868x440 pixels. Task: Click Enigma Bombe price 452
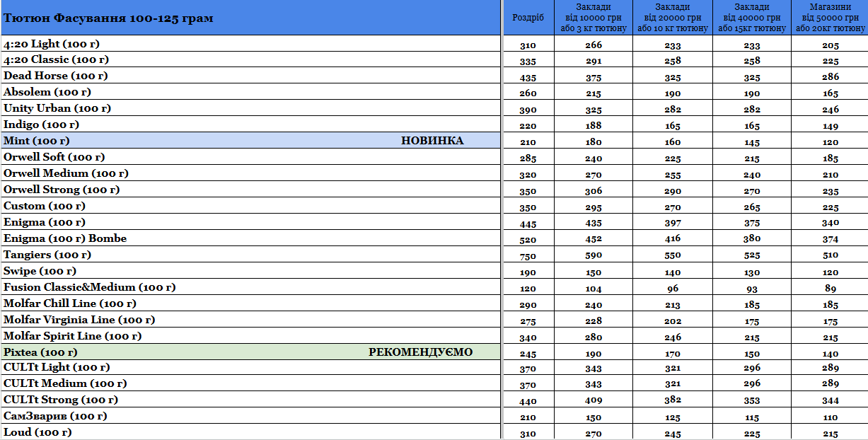click(x=594, y=239)
